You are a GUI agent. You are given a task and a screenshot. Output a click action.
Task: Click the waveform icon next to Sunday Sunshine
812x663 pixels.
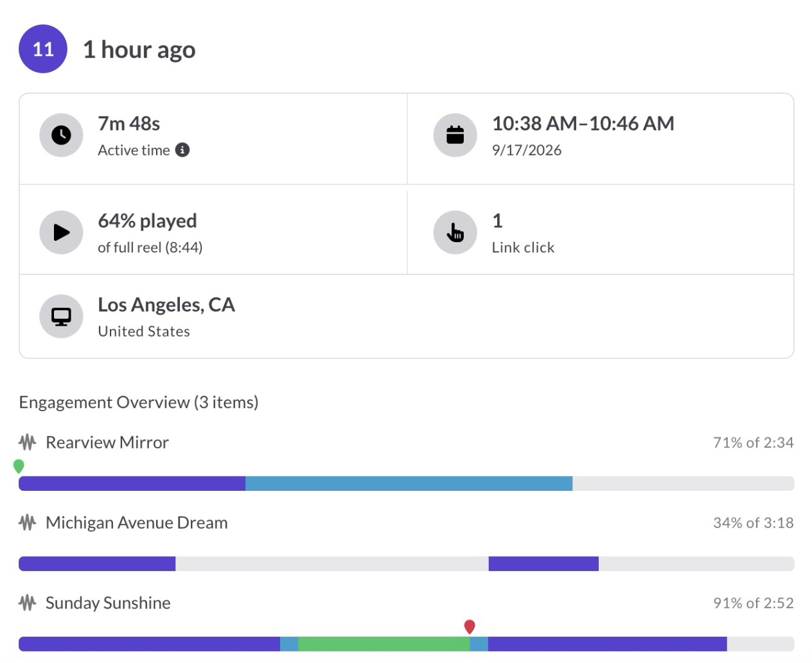27,603
